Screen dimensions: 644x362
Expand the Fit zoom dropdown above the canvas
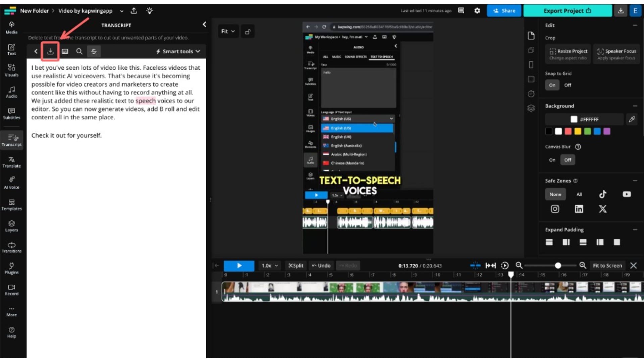tap(228, 31)
